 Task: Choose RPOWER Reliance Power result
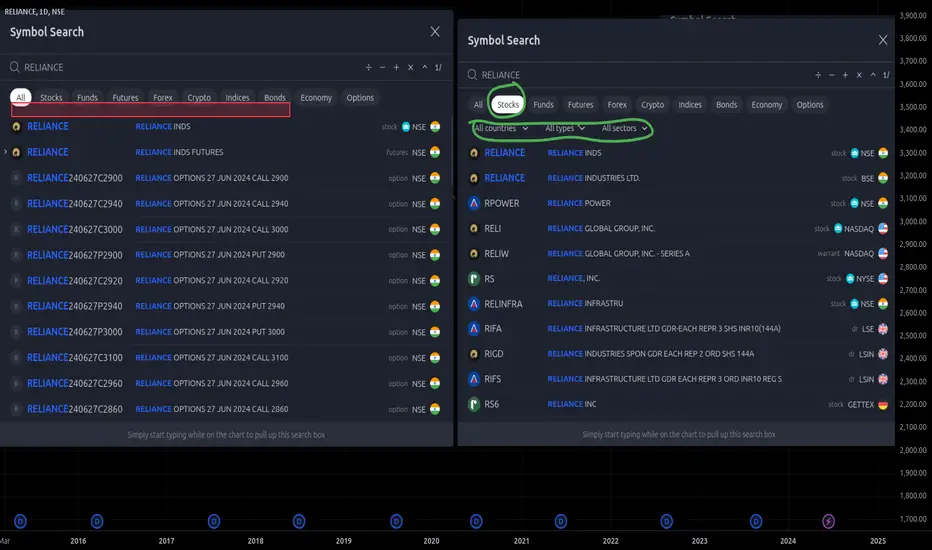(x=676, y=203)
